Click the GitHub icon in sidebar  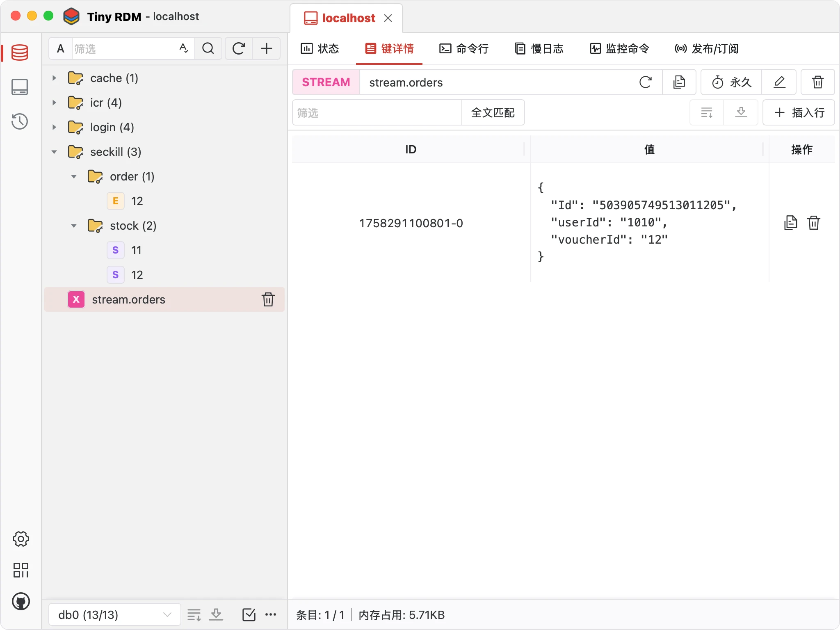click(x=21, y=602)
